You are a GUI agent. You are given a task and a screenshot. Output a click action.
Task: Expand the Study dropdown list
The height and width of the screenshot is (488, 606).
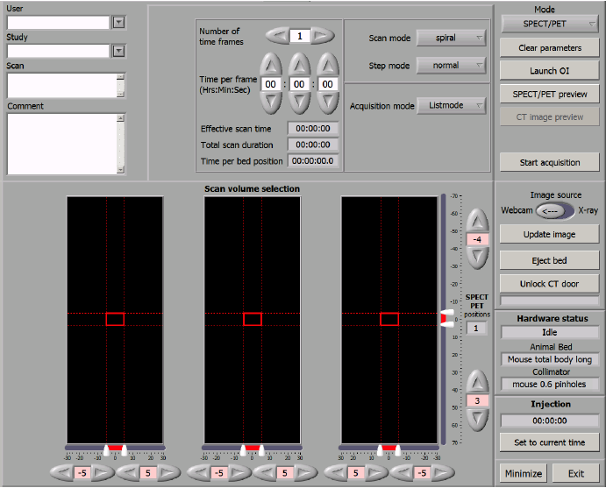(x=119, y=50)
